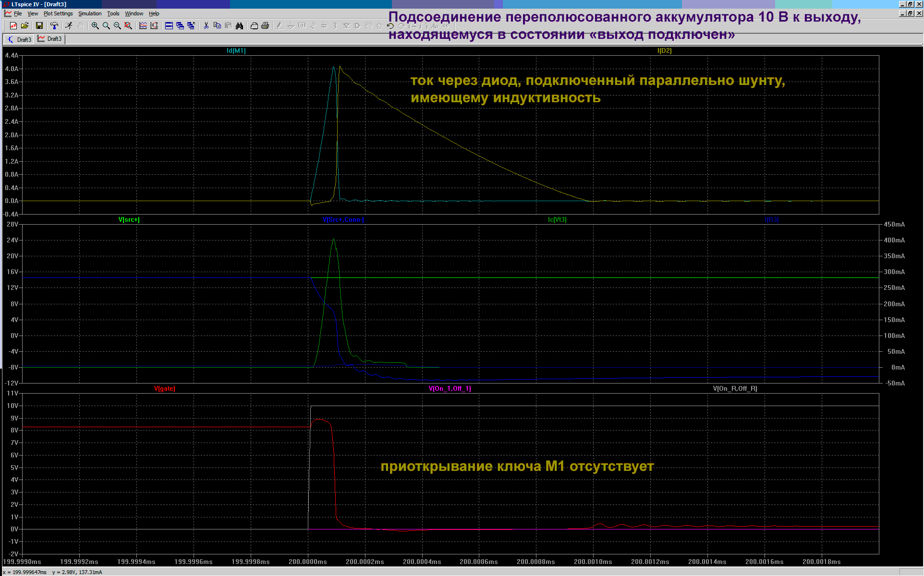The height and width of the screenshot is (576, 924).
Task: Open the Tools menu
Action: click(x=113, y=13)
